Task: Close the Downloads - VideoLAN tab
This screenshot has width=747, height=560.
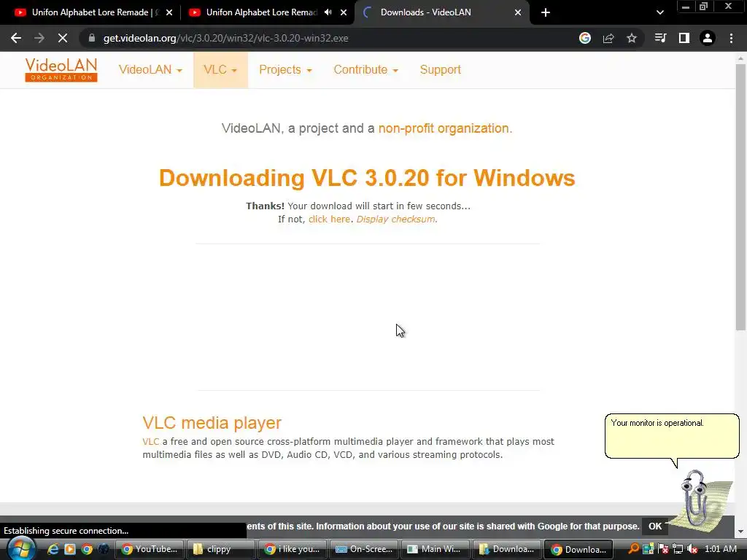Action: 518,12
